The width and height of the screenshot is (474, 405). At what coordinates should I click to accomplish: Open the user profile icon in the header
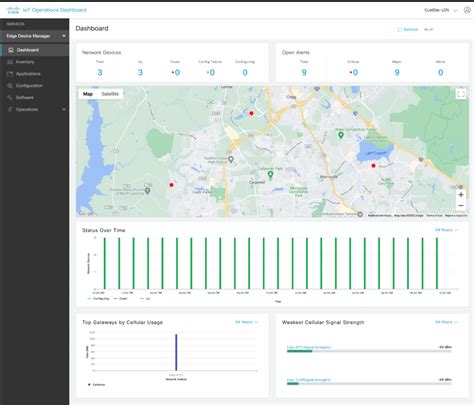coord(467,10)
